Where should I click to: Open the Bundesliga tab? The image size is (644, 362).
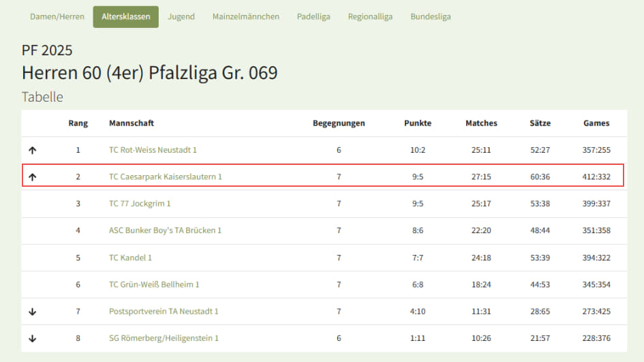[x=431, y=17]
